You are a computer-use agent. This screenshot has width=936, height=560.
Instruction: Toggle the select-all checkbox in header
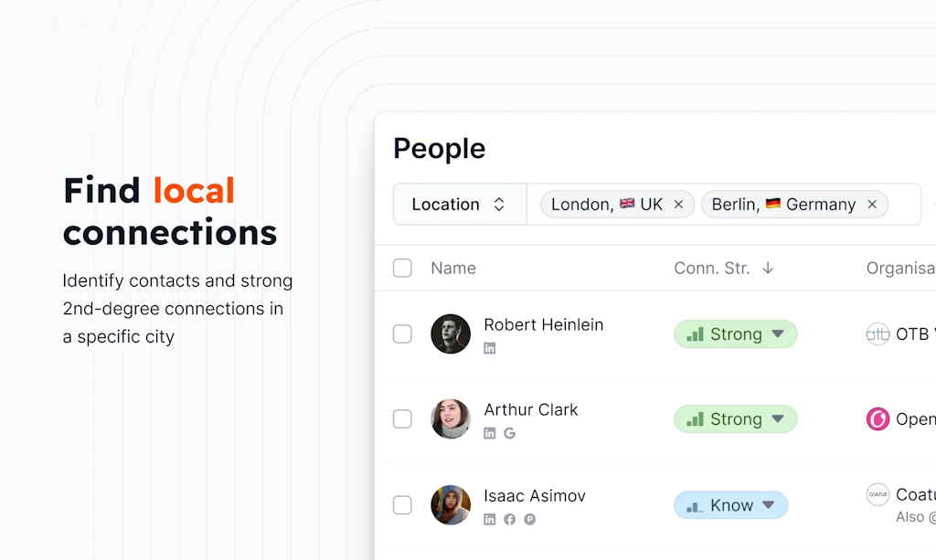[402, 268]
